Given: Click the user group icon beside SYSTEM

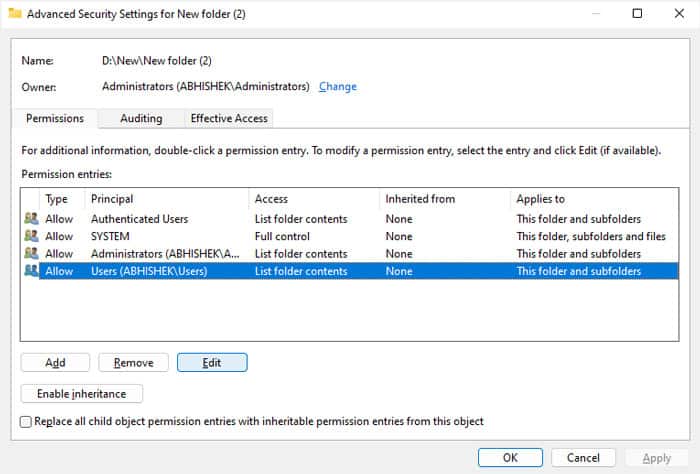Looking at the screenshot, I should coord(31,236).
